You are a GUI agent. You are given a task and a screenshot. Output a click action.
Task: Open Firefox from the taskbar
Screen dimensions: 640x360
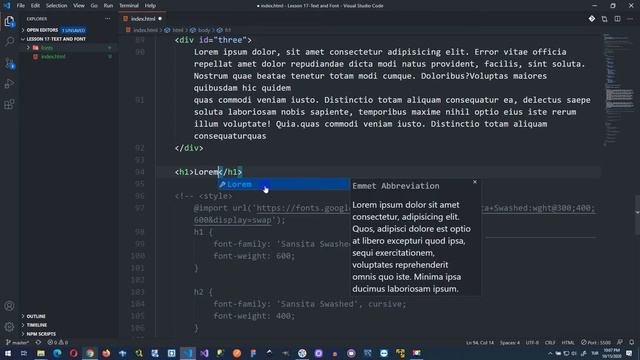point(106,353)
